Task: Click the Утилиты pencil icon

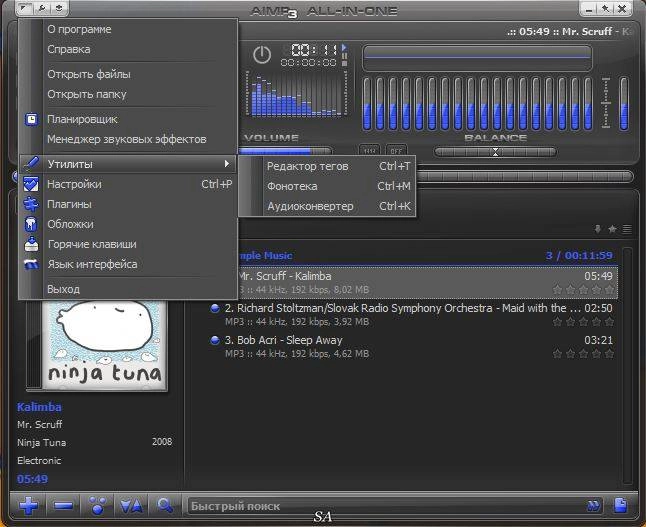Action: tap(31, 164)
